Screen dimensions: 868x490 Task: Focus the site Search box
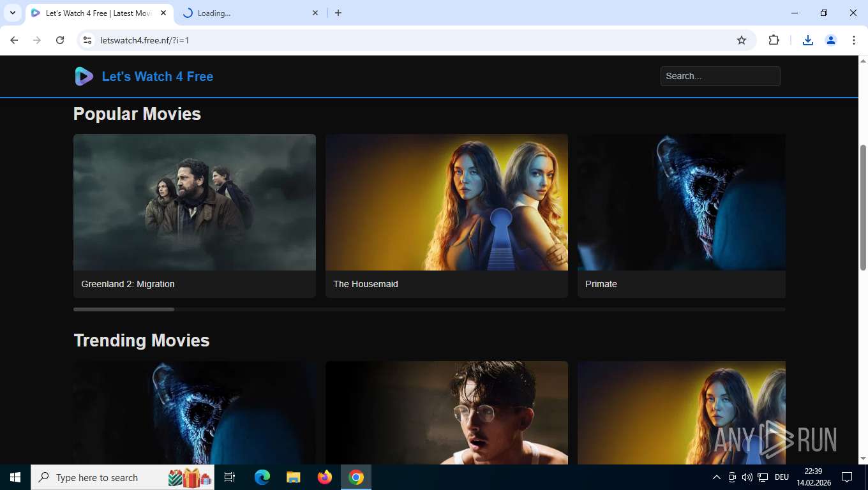pos(720,76)
